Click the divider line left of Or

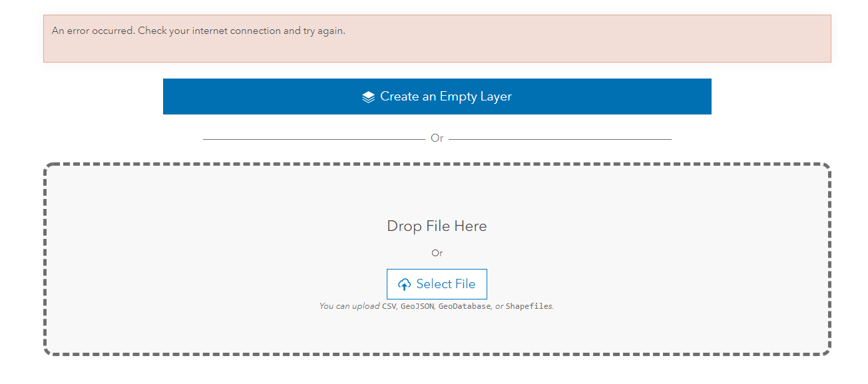313,139
